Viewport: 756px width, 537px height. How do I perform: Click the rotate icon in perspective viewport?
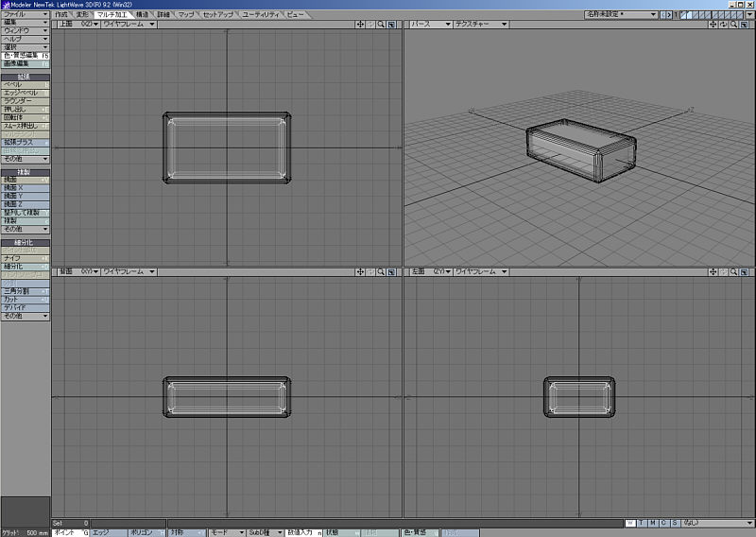pyautogui.click(x=723, y=24)
